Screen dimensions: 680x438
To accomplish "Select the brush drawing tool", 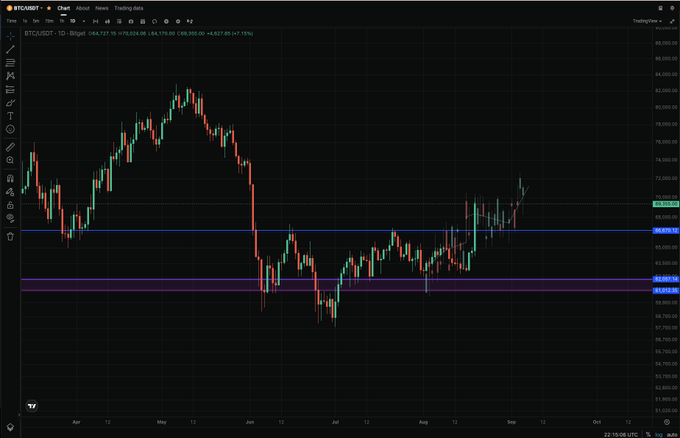I will [10, 103].
